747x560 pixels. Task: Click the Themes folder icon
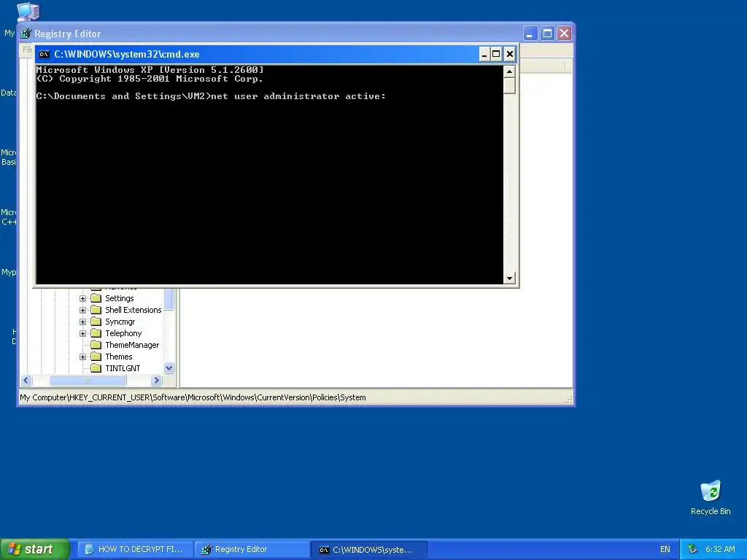point(96,357)
